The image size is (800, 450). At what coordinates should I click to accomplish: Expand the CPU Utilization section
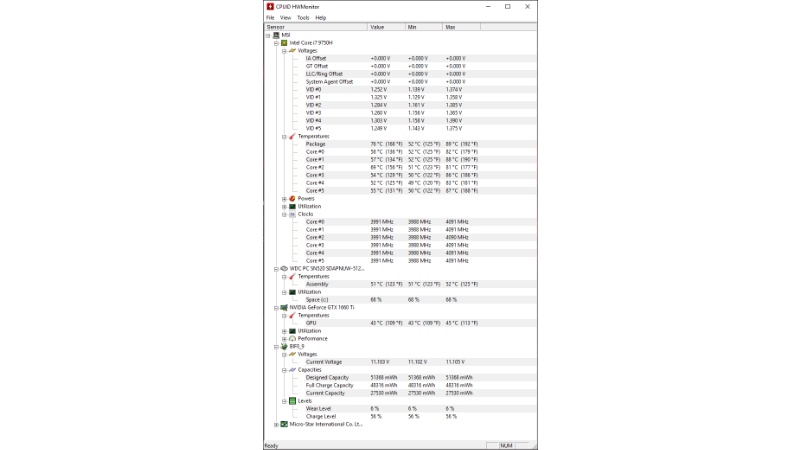tap(285, 207)
